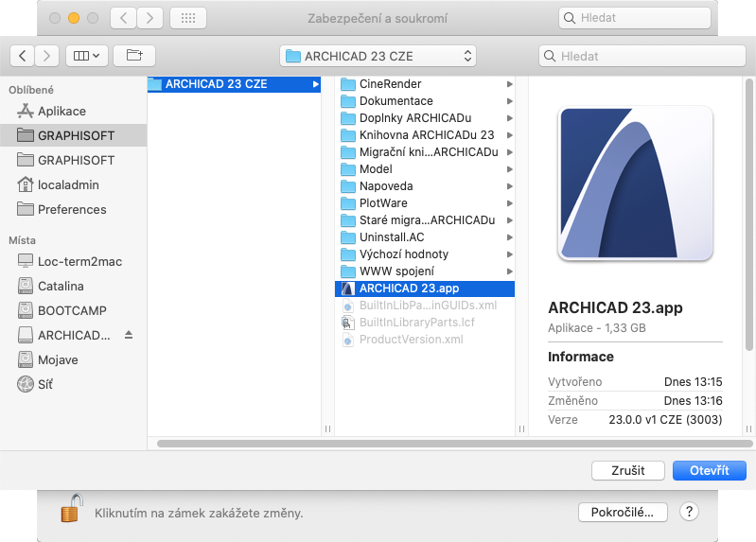Click the horizontal scrollbar of the browser
The width and height of the screenshot is (756, 542).
455,444
